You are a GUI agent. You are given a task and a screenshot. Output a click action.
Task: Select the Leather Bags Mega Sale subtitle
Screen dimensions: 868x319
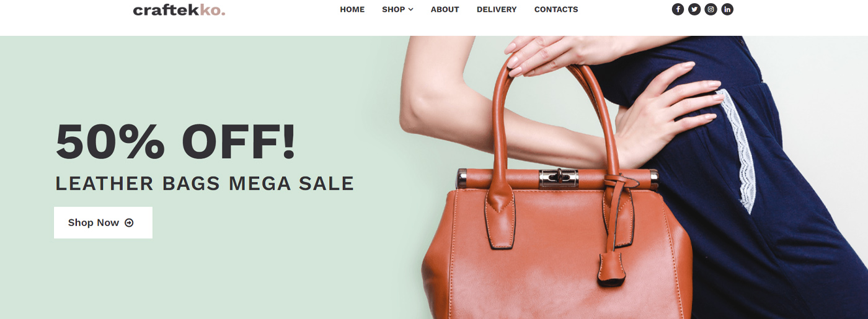205,184
